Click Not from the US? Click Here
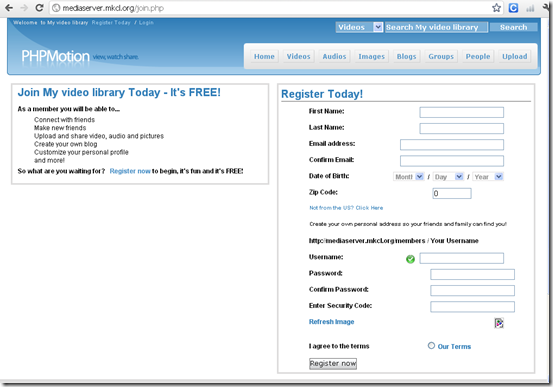 point(346,208)
